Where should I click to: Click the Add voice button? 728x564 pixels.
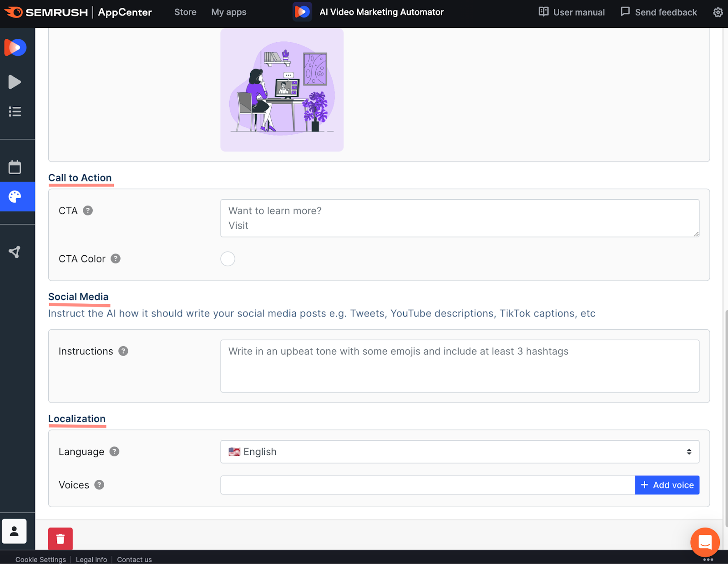point(667,485)
